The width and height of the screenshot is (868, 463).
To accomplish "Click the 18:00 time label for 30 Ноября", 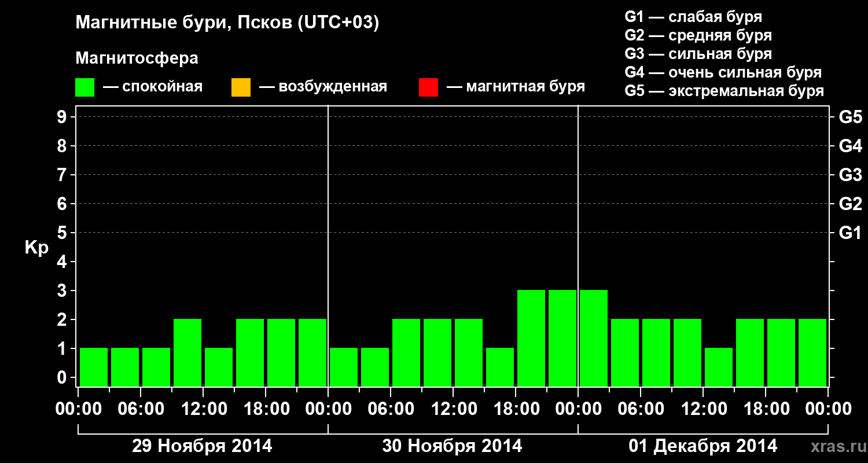I will tap(516, 409).
